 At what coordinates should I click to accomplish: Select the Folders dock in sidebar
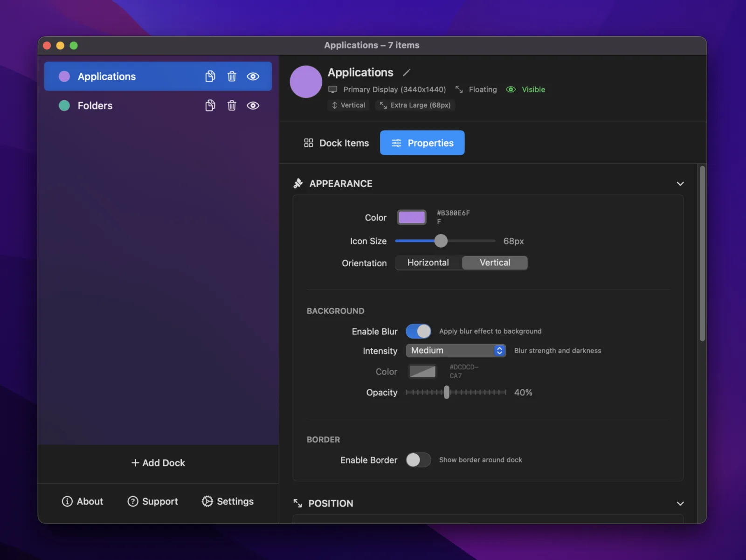158,105
